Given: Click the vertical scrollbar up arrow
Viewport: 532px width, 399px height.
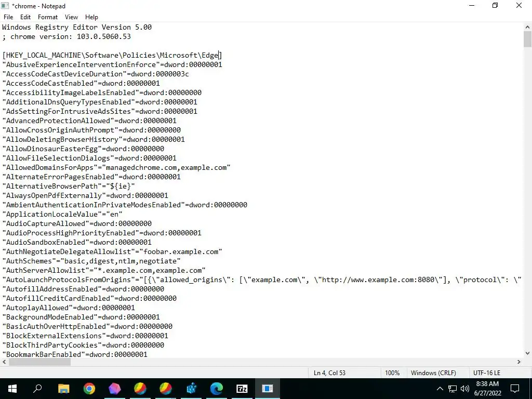Looking at the screenshot, I should click(x=527, y=27).
